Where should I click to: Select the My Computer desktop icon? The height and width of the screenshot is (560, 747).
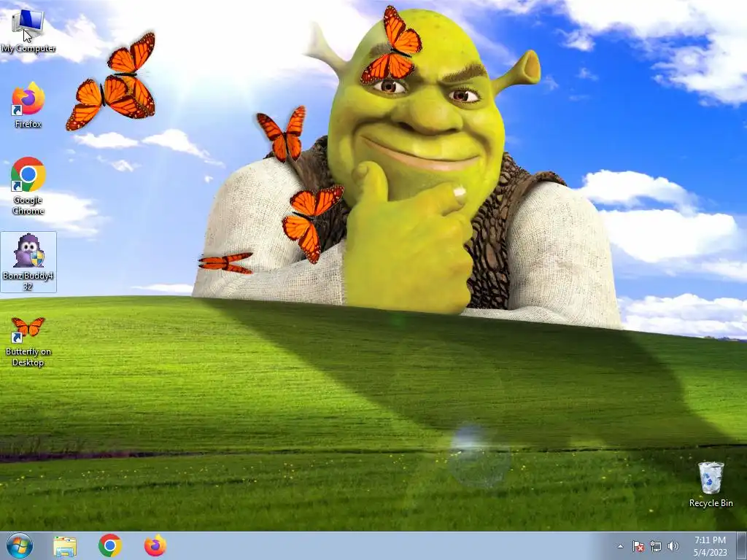[28, 31]
